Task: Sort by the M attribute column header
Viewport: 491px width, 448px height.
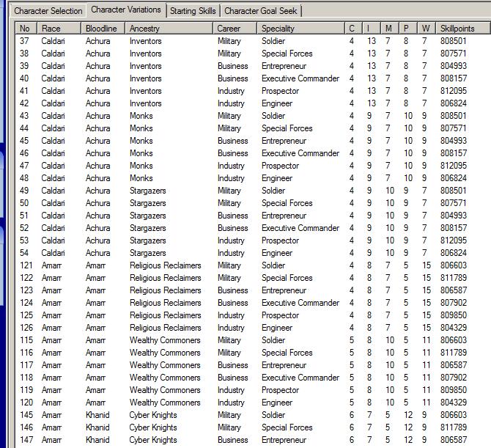Action: click(390, 28)
